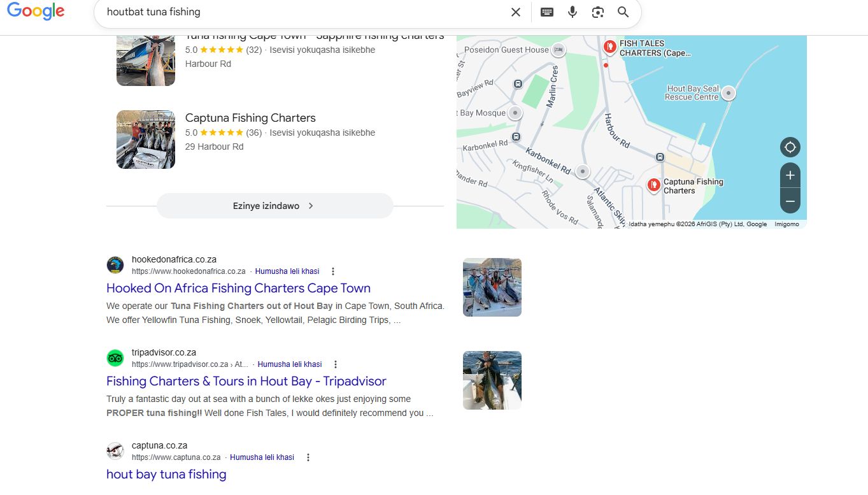Click the bus stop icon on Harbour Rd
The width and height of the screenshot is (868, 495).
[660, 157]
